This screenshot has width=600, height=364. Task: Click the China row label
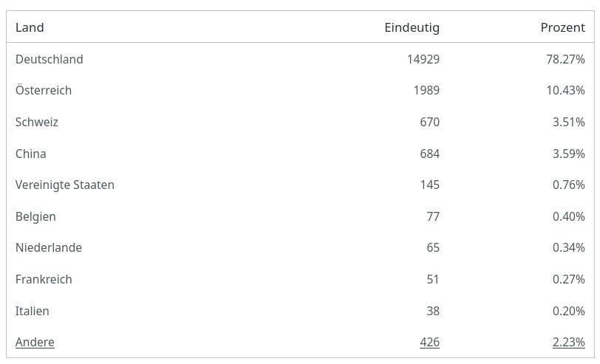[x=31, y=154]
